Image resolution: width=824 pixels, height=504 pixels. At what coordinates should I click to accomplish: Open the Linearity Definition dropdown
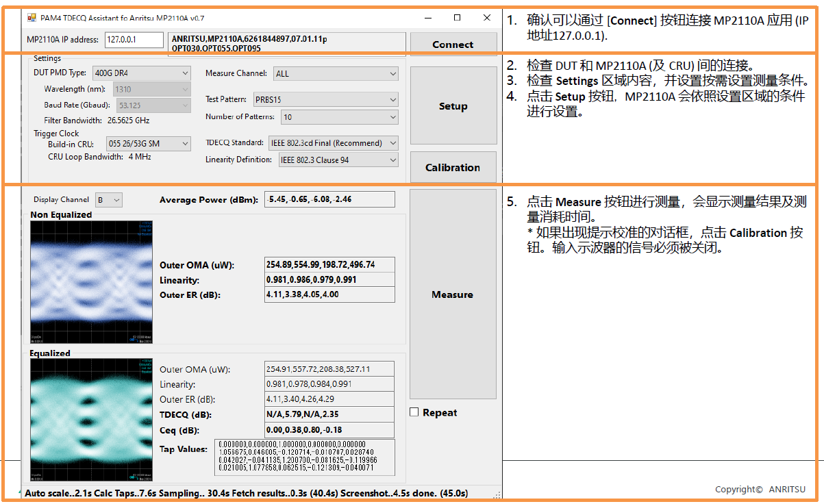point(338,160)
